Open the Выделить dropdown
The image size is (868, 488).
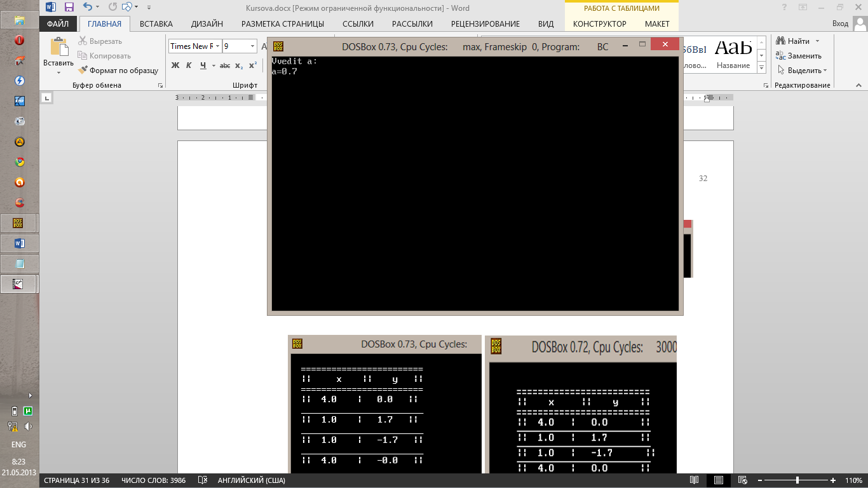click(x=801, y=71)
